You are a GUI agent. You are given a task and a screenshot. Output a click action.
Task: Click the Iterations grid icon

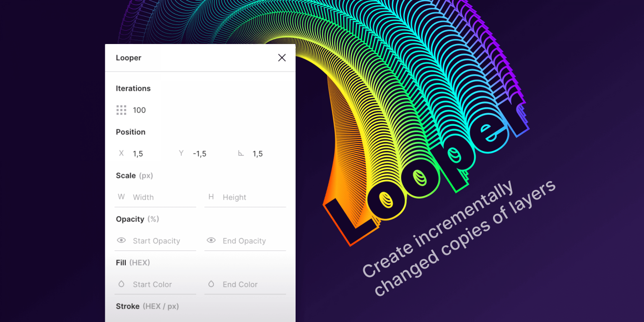pyautogui.click(x=121, y=110)
